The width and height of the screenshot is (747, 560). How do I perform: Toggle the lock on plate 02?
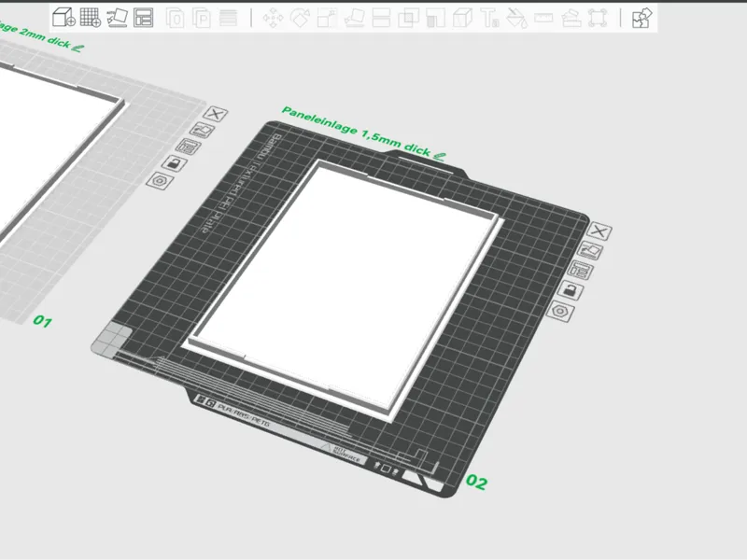571,290
